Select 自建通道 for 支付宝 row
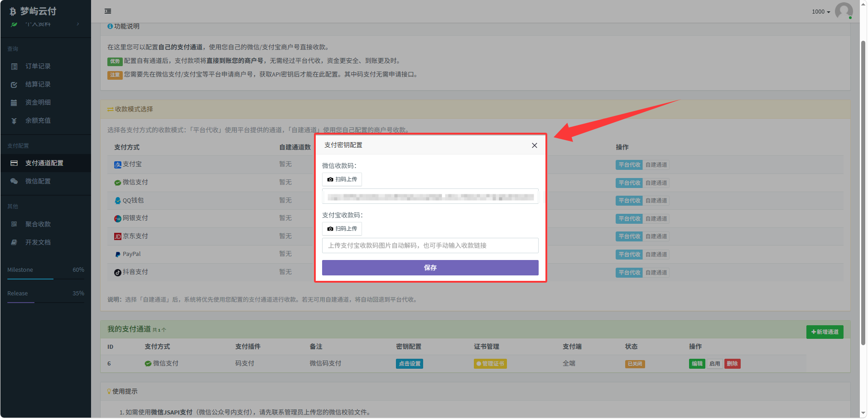The image size is (868, 419). pyautogui.click(x=656, y=165)
